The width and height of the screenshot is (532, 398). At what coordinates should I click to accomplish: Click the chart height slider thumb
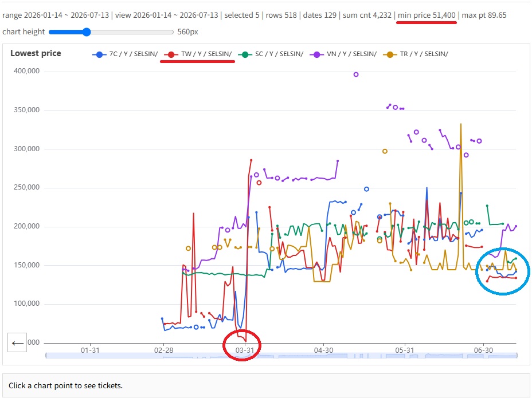(x=87, y=32)
